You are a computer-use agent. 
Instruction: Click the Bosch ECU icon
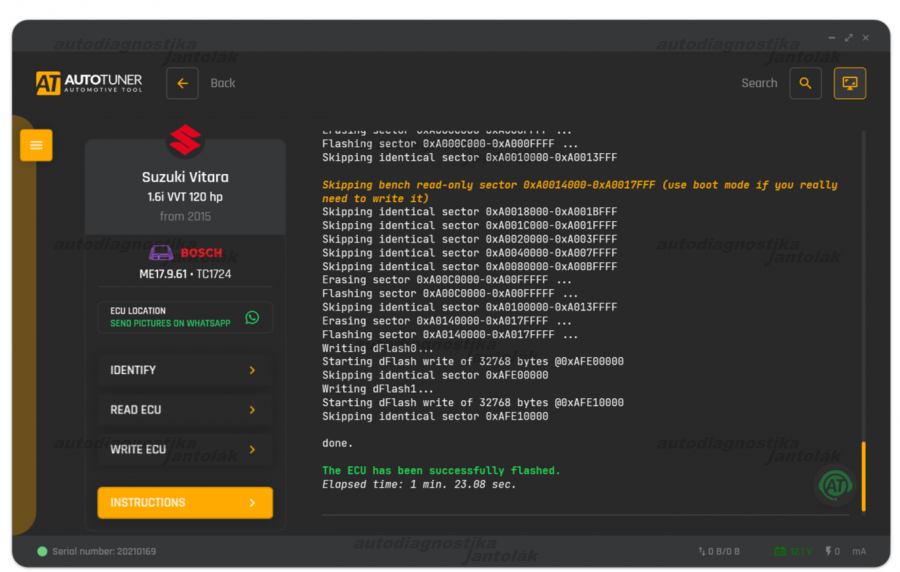pyautogui.click(x=161, y=252)
